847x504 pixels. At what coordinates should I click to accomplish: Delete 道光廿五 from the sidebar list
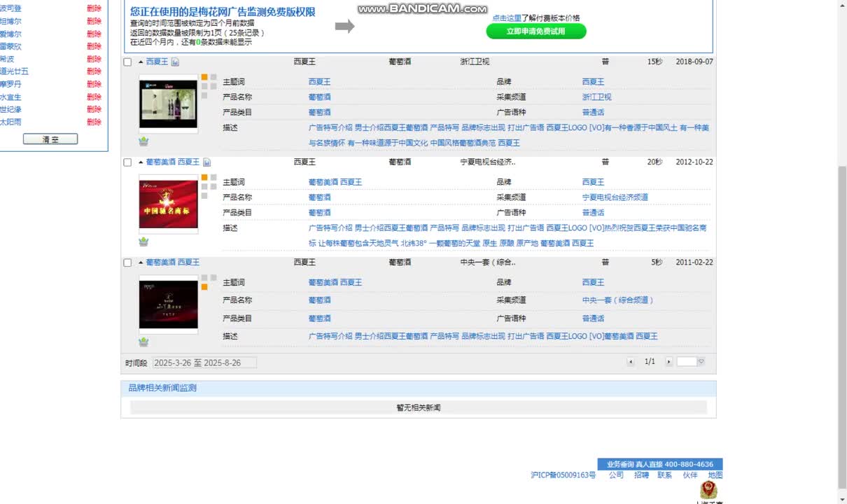(94, 71)
